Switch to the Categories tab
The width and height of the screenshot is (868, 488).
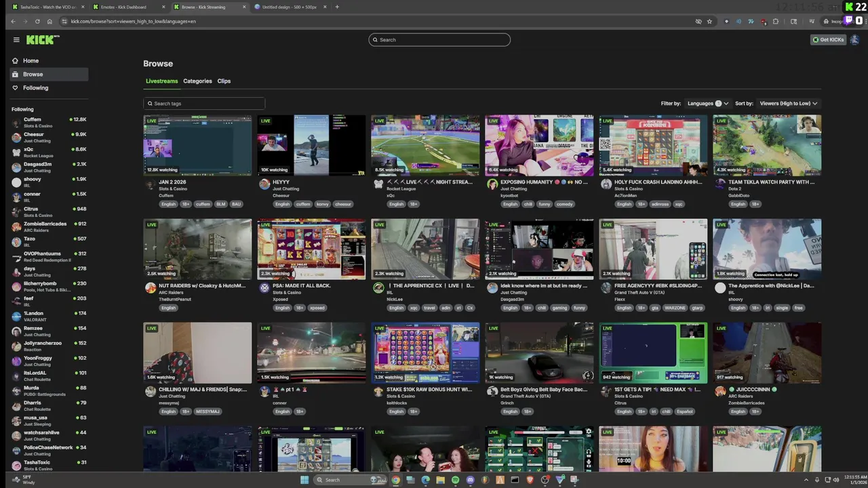pyautogui.click(x=197, y=81)
